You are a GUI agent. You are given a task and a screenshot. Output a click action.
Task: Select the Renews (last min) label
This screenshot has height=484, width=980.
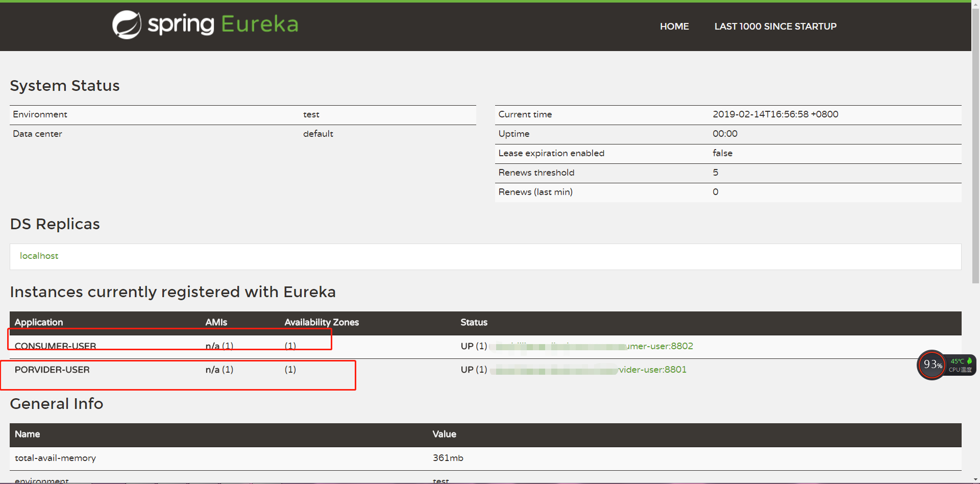(x=535, y=192)
